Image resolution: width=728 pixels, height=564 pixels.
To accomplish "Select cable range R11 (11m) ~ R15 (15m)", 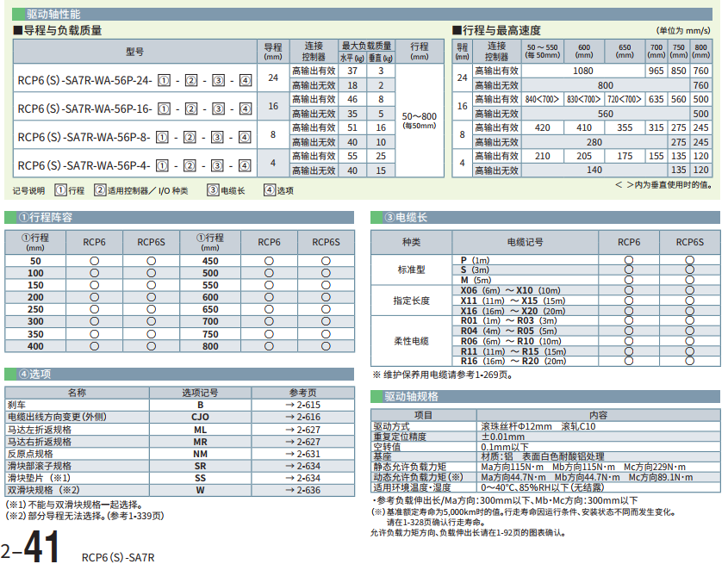I will point(513,351).
